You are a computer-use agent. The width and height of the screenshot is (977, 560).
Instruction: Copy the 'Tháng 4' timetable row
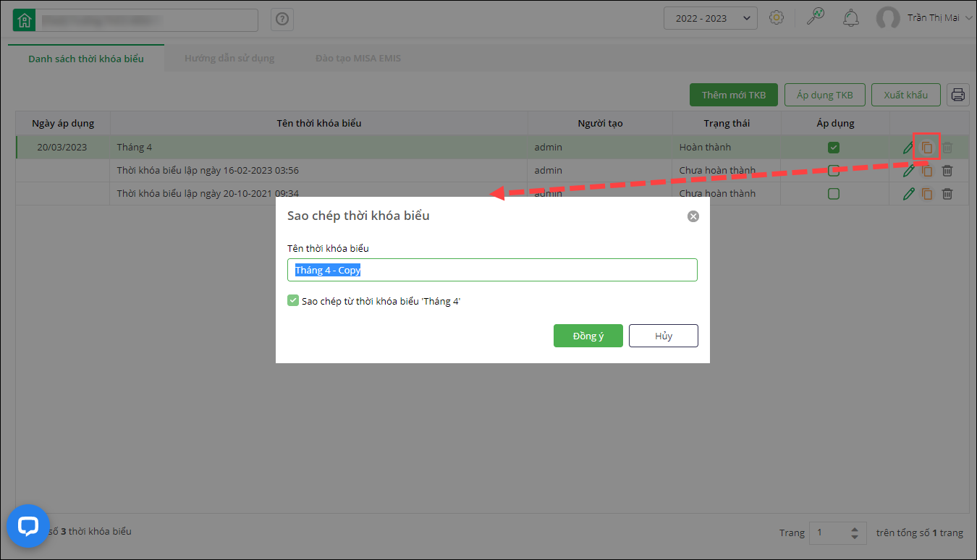coord(926,148)
